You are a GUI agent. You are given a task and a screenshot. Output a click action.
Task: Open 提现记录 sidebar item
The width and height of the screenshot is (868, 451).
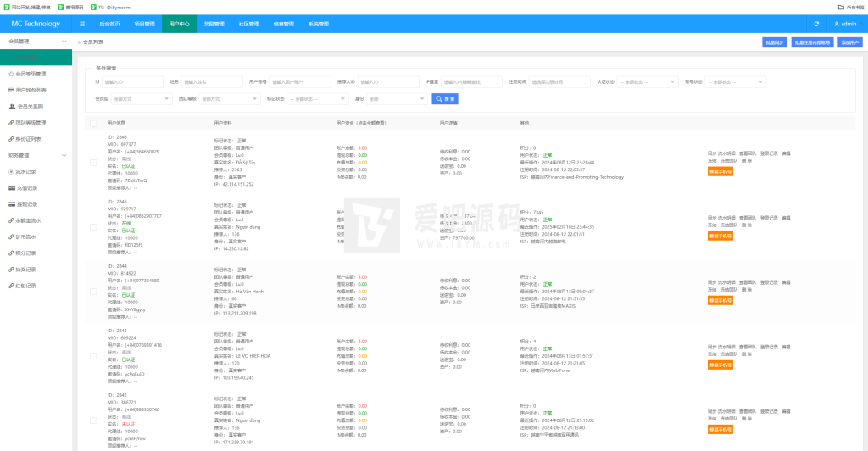point(36,204)
